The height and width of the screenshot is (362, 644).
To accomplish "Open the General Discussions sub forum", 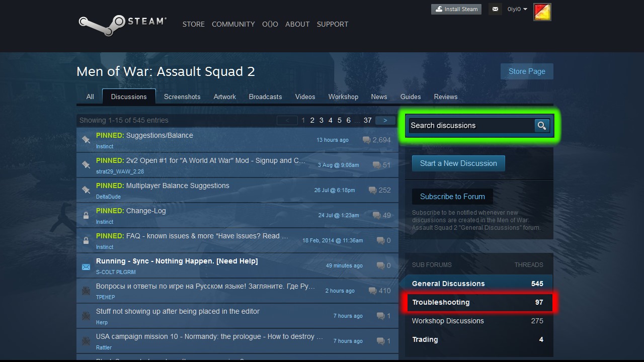I will (x=478, y=284).
